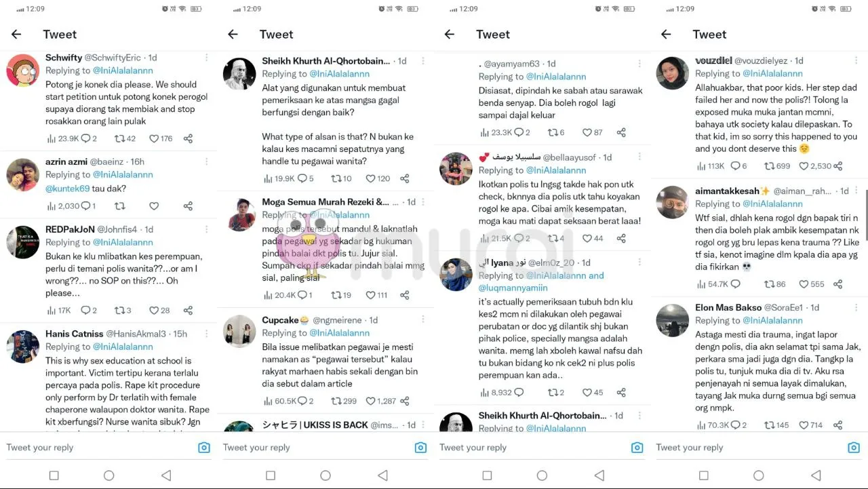Open more options on vouzdiel's tweet
The width and height of the screenshot is (868, 489).
point(856,61)
